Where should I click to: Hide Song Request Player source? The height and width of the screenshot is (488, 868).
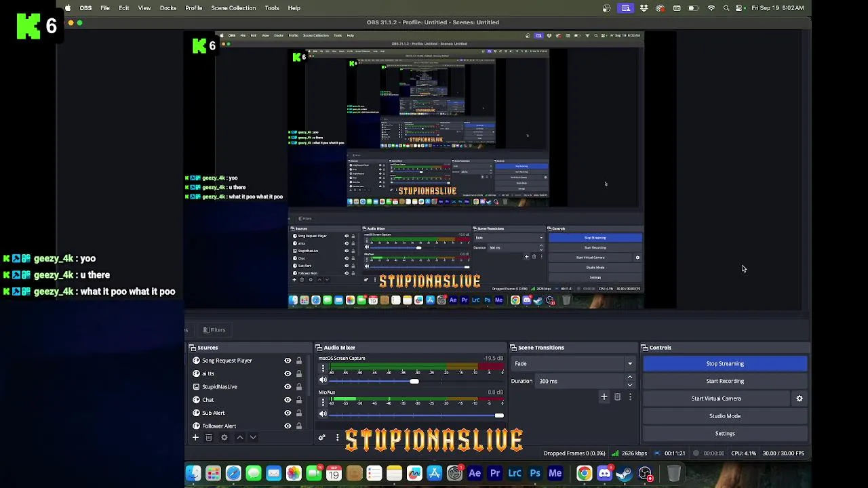tap(288, 361)
